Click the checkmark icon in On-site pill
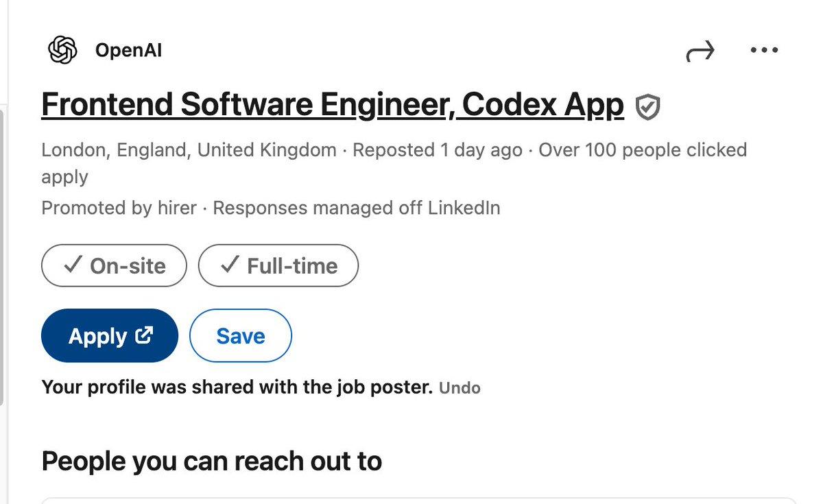823x504 pixels. click(x=73, y=265)
